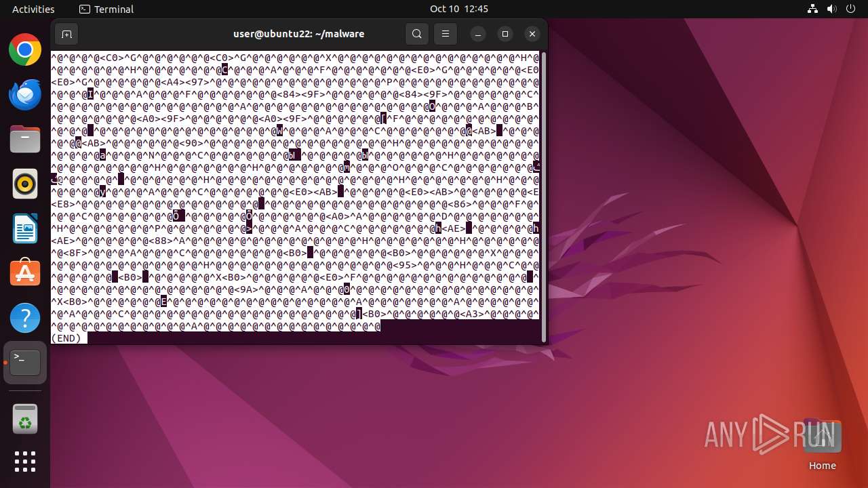
Task: Show the applications grid
Action: pyautogui.click(x=25, y=462)
